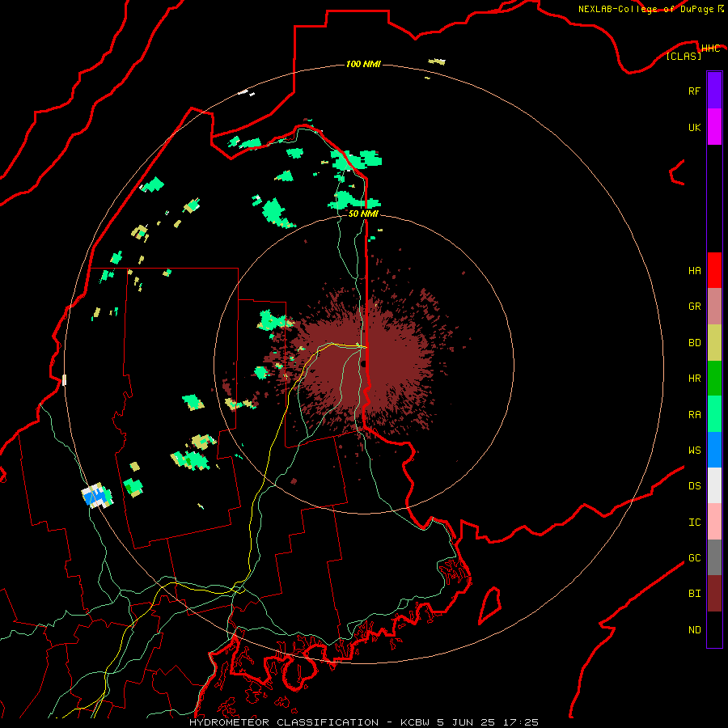
Task: Click the UK legend label
Action: [694, 127]
